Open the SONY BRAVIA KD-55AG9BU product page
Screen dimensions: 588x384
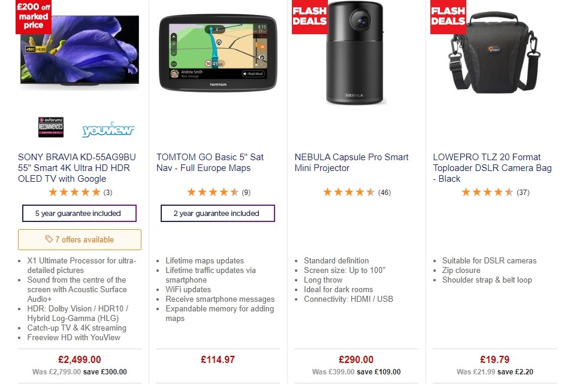pos(77,167)
